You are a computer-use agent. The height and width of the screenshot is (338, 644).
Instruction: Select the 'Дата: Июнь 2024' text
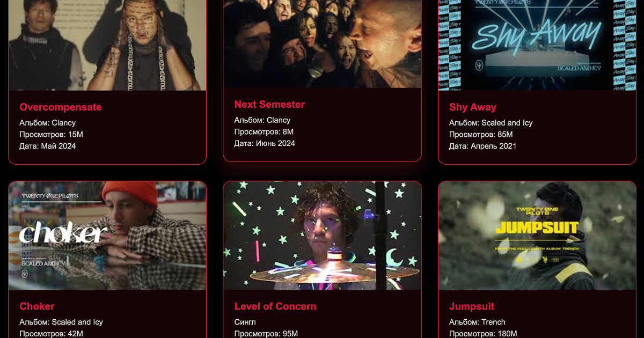point(265,143)
